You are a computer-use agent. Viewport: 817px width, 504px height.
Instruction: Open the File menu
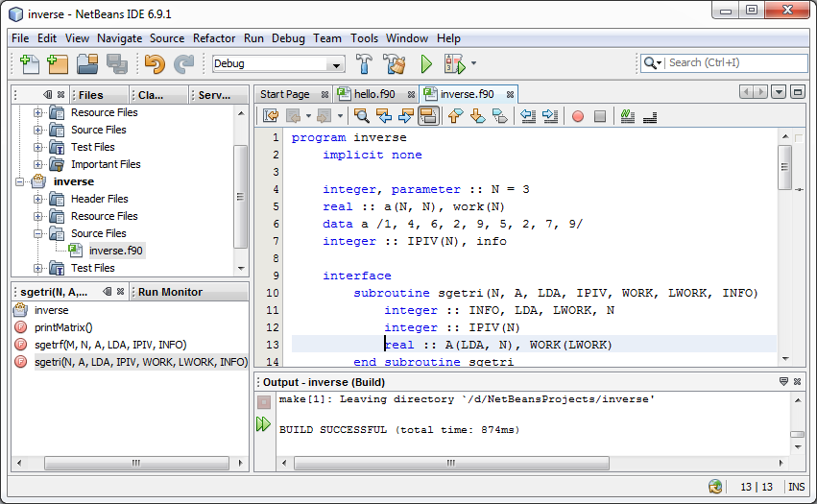tap(20, 38)
